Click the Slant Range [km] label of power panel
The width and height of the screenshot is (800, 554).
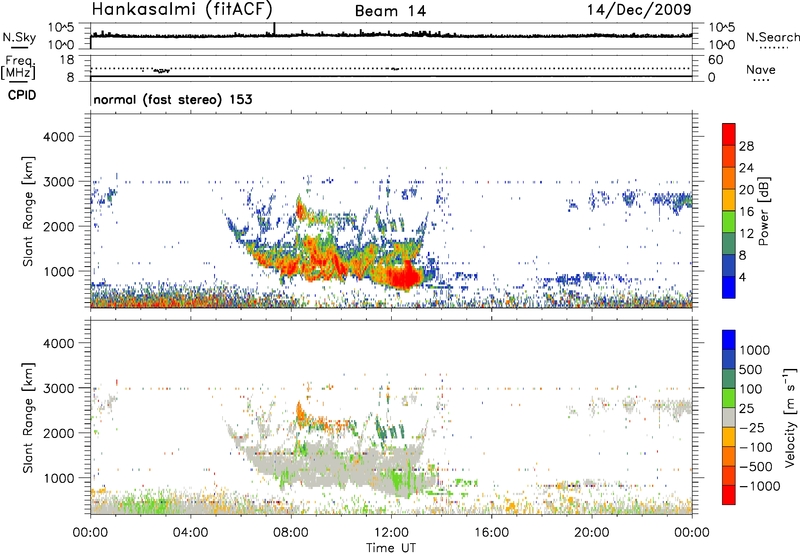pos(28,211)
